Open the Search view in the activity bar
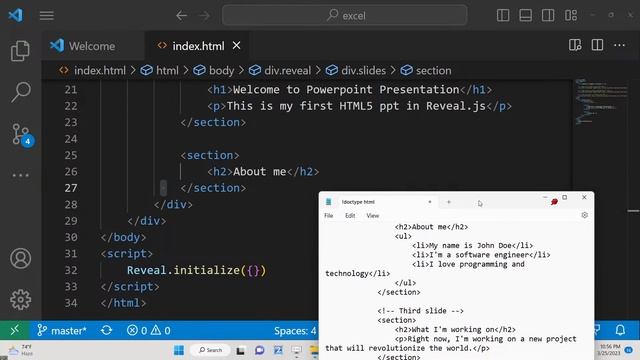Screen dimensions: 640x360 click(x=20, y=92)
